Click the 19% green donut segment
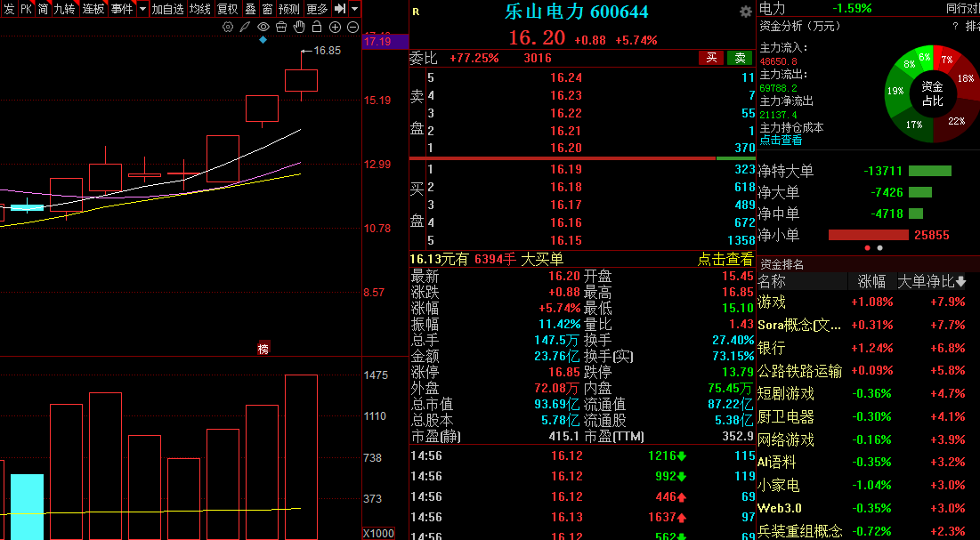The height and width of the screenshot is (540, 980). 895,92
